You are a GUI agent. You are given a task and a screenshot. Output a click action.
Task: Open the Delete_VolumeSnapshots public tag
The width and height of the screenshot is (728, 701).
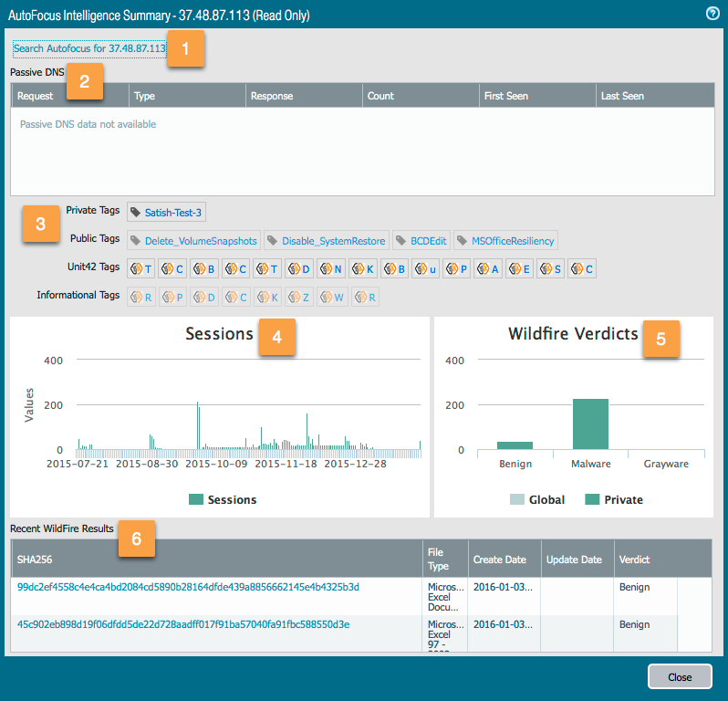(x=193, y=241)
